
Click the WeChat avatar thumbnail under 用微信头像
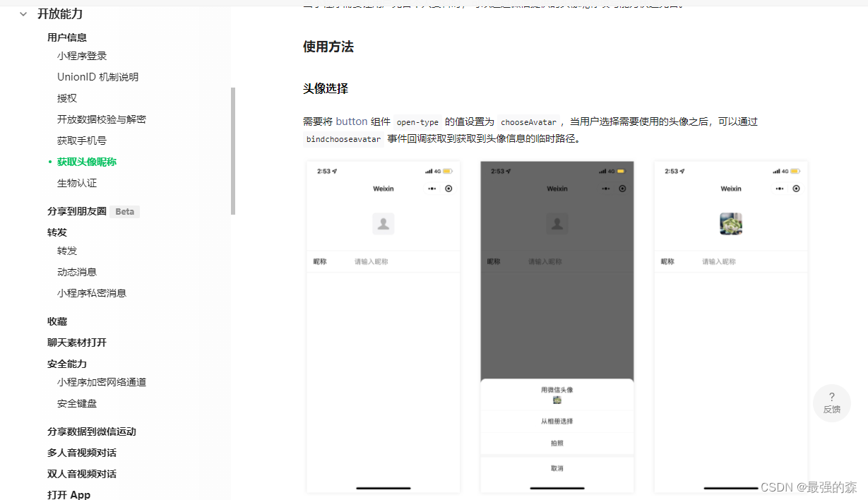tap(557, 400)
